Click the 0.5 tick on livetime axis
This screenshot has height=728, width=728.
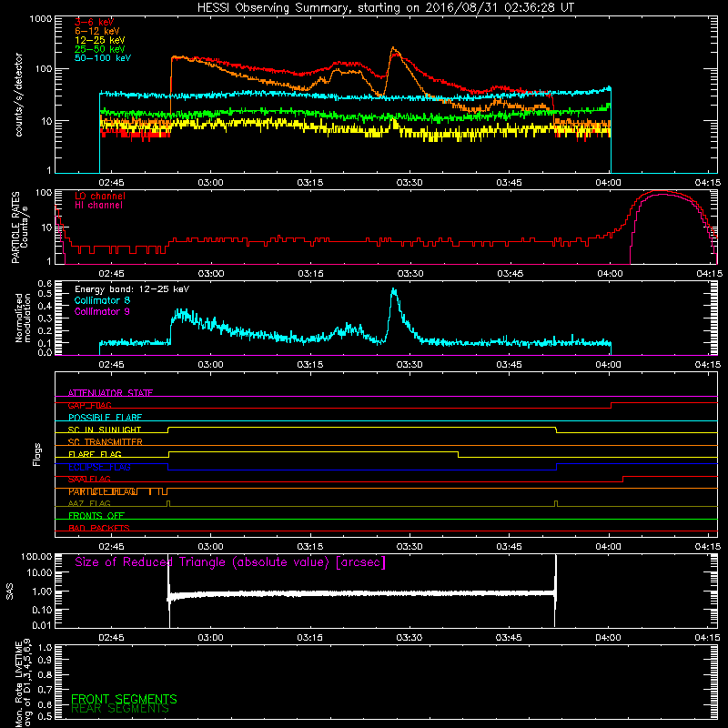click(x=45, y=716)
